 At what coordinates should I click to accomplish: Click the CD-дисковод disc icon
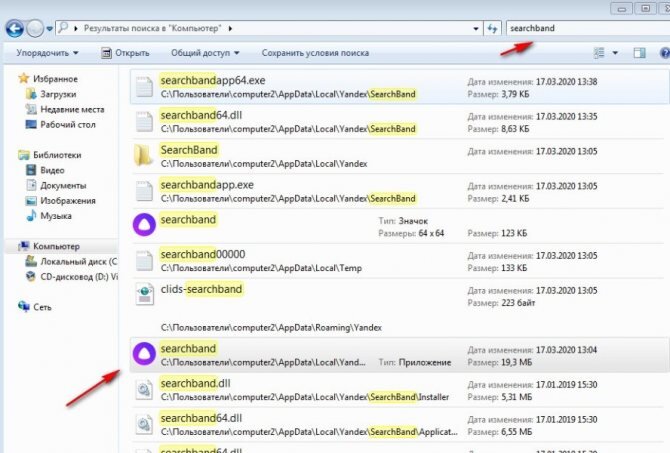coord(31,277)
